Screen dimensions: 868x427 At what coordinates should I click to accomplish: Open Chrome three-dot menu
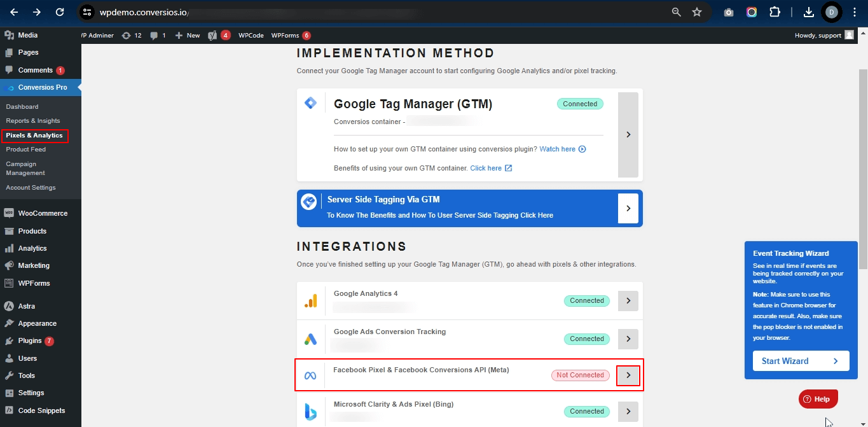tap(854, 12)
